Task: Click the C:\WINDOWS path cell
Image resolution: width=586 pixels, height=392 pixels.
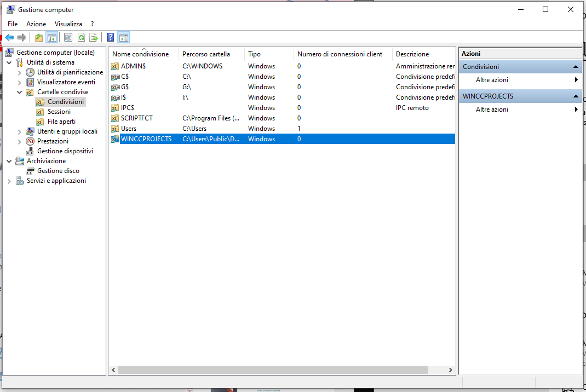Action: [203, 66]
